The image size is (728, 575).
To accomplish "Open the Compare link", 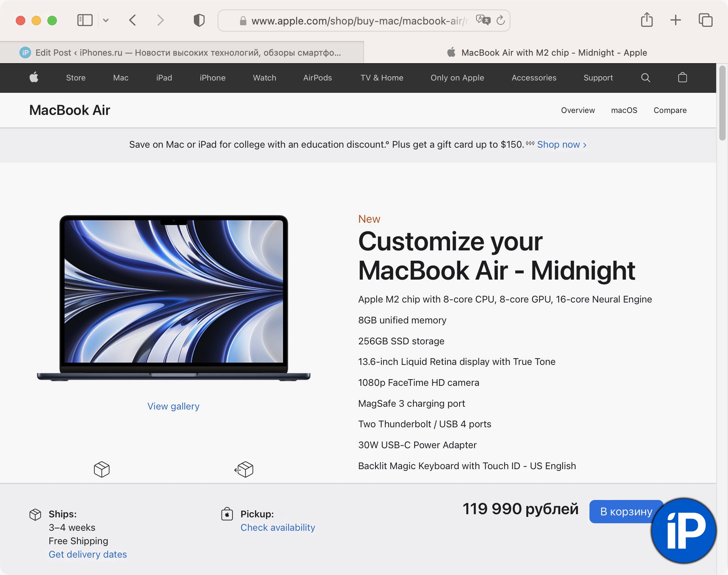I will tap(670, 110).
